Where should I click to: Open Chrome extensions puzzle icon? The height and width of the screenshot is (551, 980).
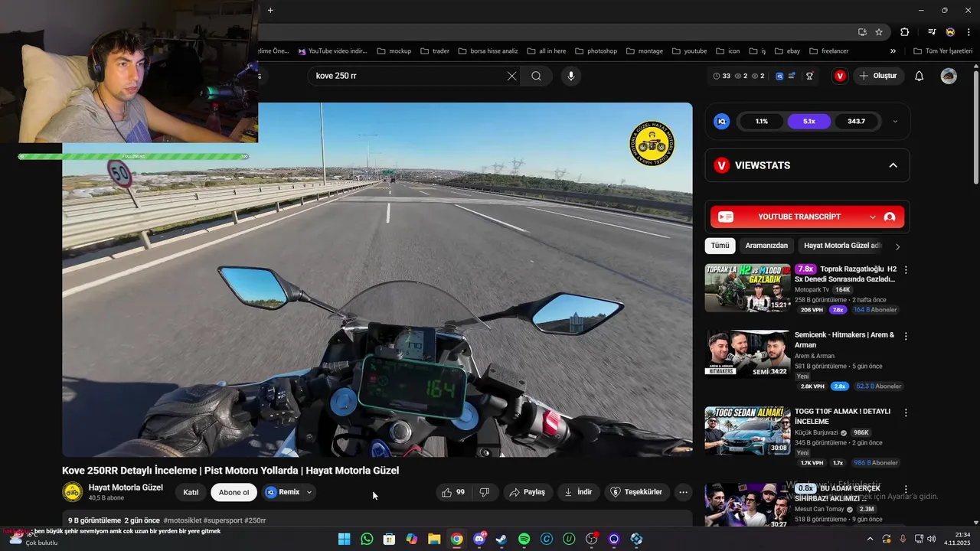tap(905, 32)
